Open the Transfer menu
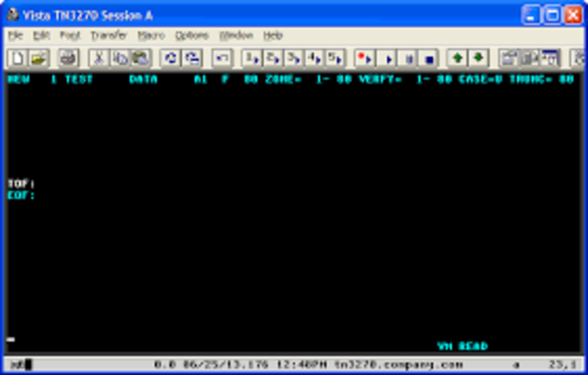588x375 pixels. [x=108, y=36]
